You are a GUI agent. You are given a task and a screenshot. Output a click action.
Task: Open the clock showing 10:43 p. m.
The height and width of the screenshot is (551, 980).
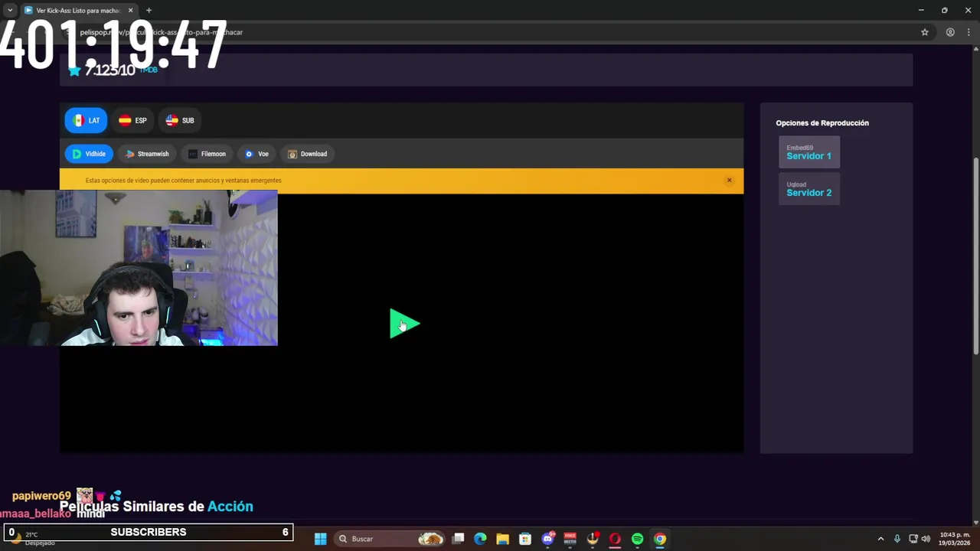pos(954,539)
